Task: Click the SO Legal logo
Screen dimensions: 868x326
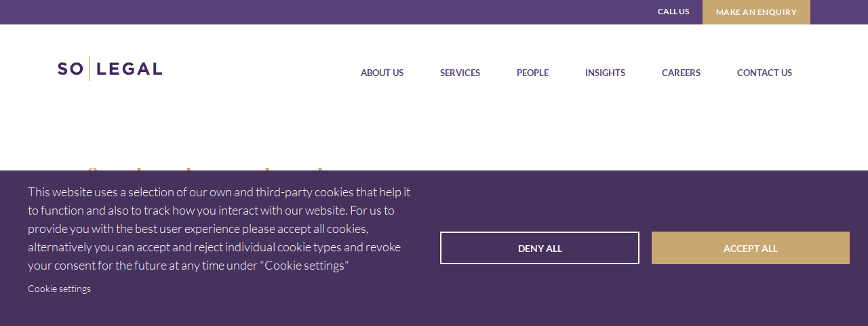Action: point(110,69)
